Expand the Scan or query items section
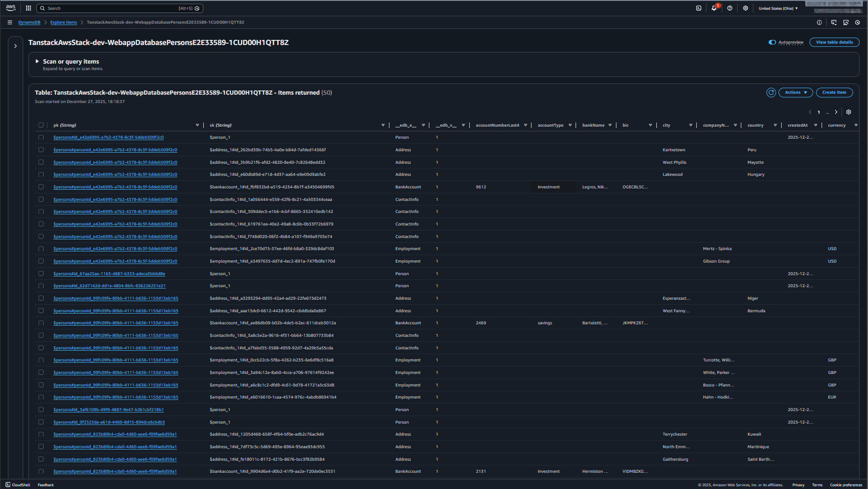The width and height of the screenshot is (868, 489). [x=38, y=61]
